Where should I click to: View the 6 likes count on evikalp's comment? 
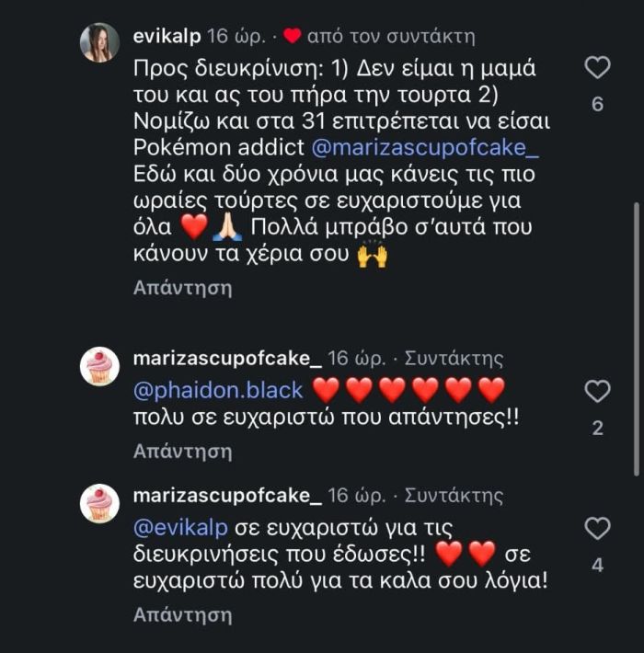coord(597,104)
